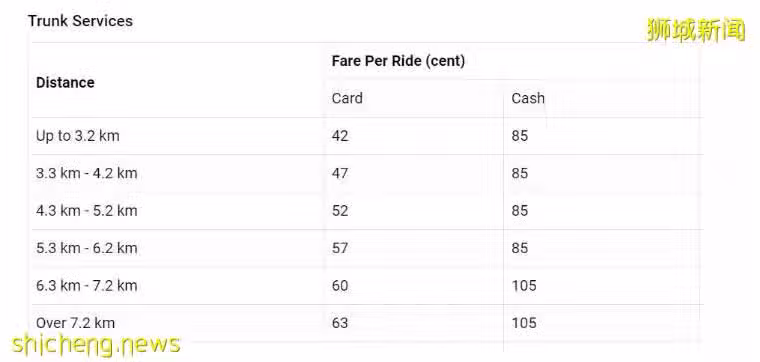Select the 3.3 km - 4.2 km row

[x=367, y=173]
